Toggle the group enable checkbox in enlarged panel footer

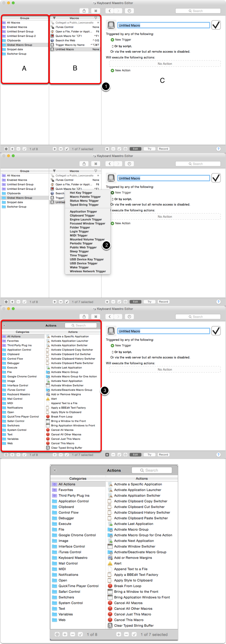[80, 634]
